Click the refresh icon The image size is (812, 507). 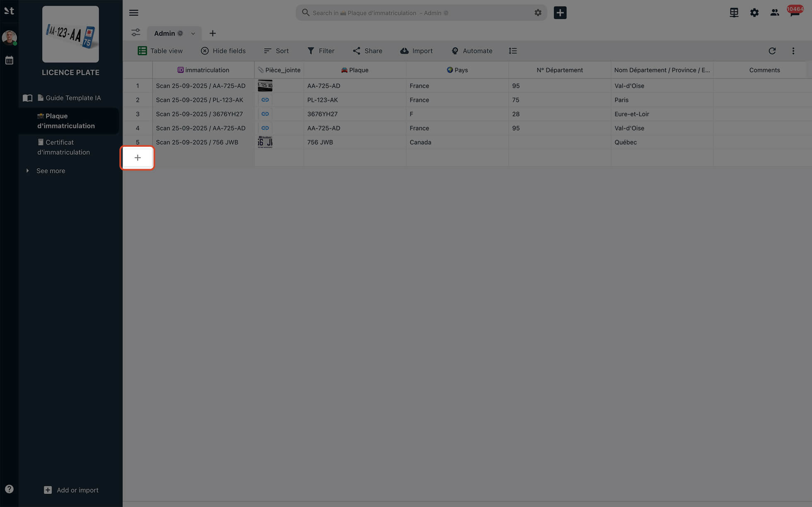click(x=772, y=51)
